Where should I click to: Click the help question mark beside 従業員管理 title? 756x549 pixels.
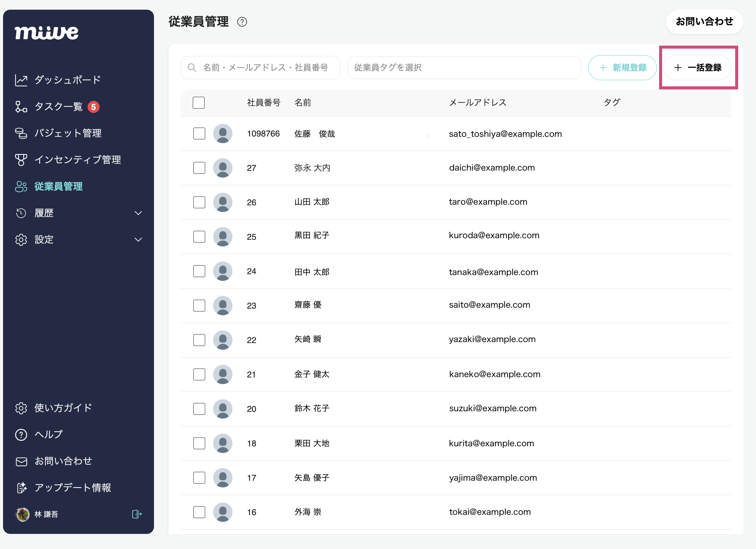coord(242,22)
